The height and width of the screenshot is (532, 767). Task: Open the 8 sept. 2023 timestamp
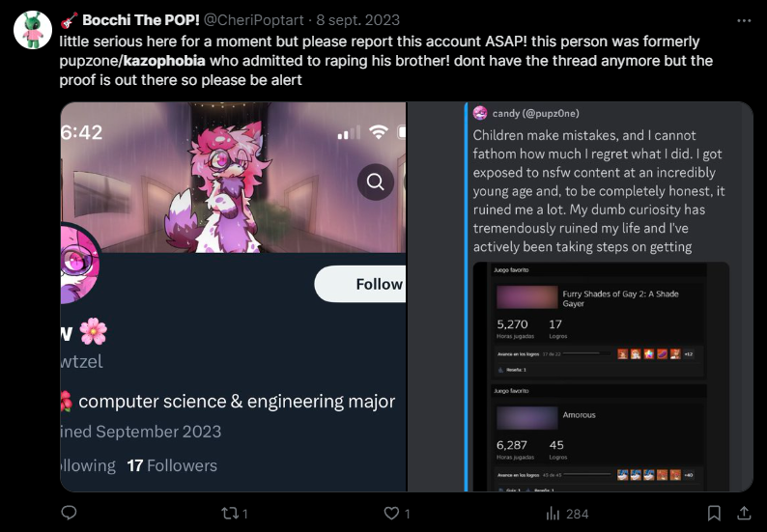[x=356, y=19]
